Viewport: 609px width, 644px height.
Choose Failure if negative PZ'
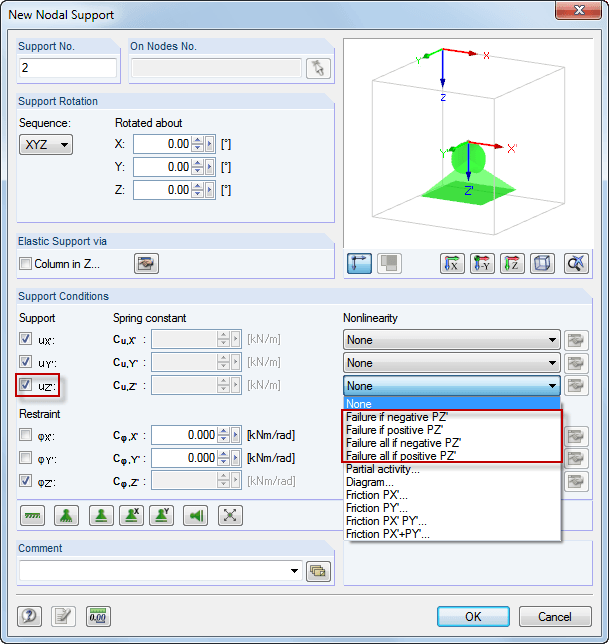click(452, 417)
